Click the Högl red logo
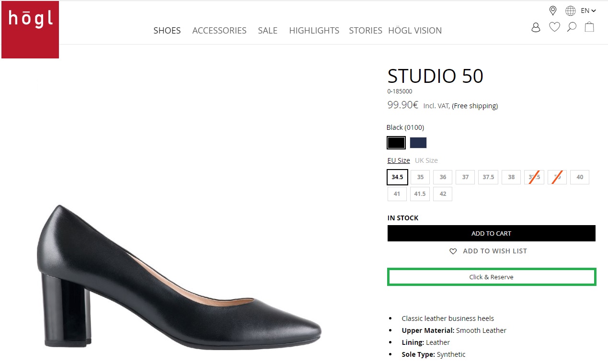This screenshot has width=608, height=364. 30,30
